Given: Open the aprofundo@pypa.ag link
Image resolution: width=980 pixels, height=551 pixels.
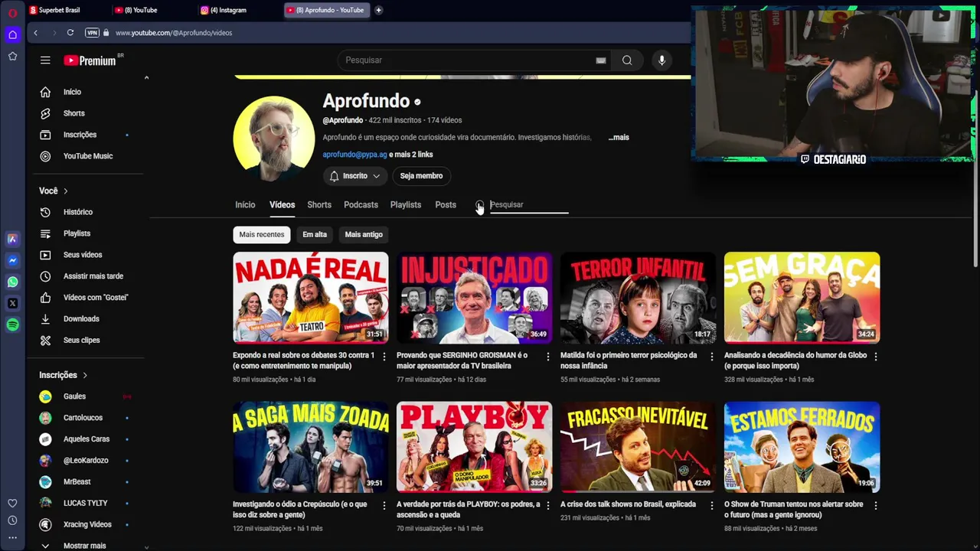Looking at the screenshot, I should point(354,155).
